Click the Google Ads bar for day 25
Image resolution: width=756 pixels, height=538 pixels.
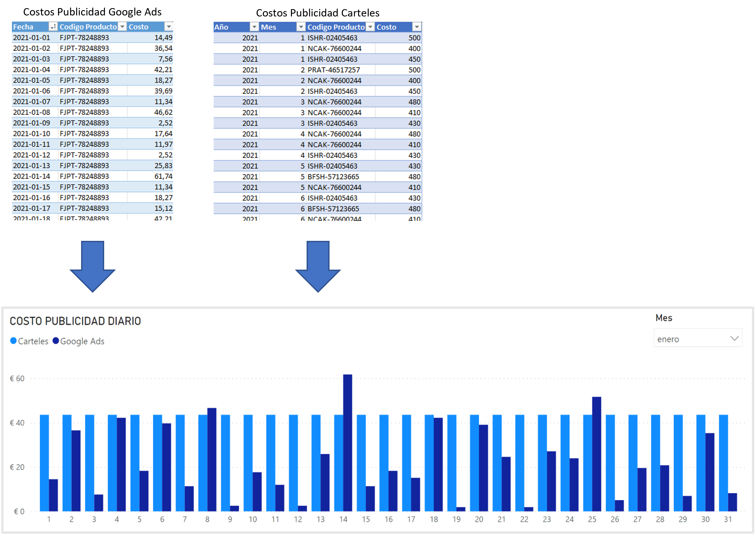coord(596,454)
